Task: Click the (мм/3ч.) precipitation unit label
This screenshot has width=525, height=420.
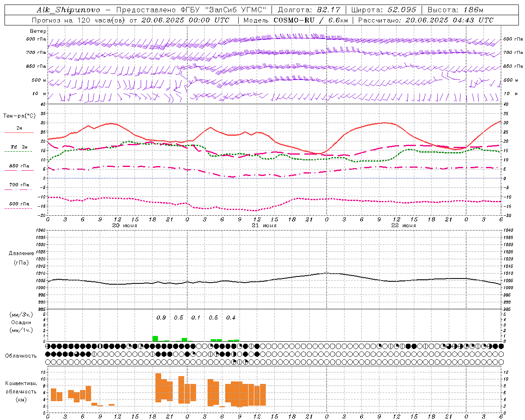Action: point(21,315)
